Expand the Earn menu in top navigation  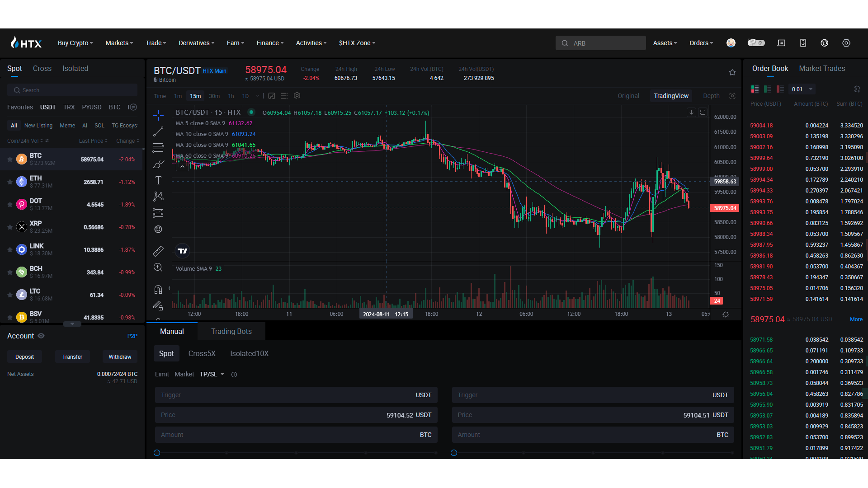(234, 43)
